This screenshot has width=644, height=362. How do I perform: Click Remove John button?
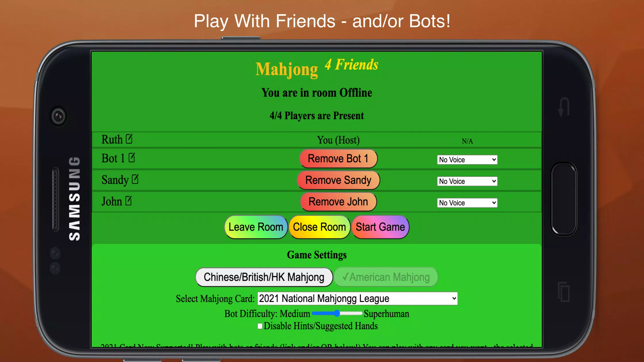tap(338, 202)
